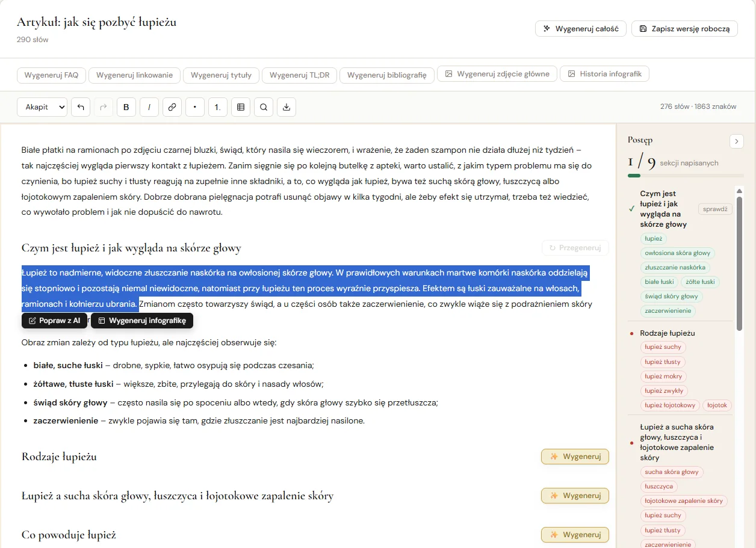Screen dimensions: 756x548
Task: Click the undo arrow in editor toolbar
Action: (x=81, y=107)
